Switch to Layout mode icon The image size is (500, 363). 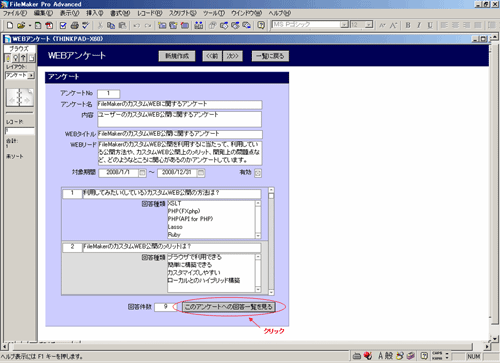(23, 58)
